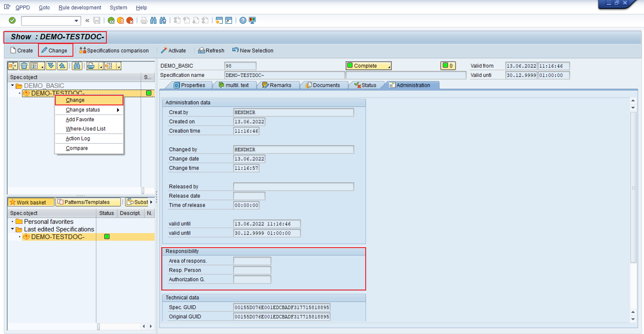Image resolution: width=644 pixels, height=334 pixels.
Task: Collapse Last edited Specifications folder
Action: (13, 229)
